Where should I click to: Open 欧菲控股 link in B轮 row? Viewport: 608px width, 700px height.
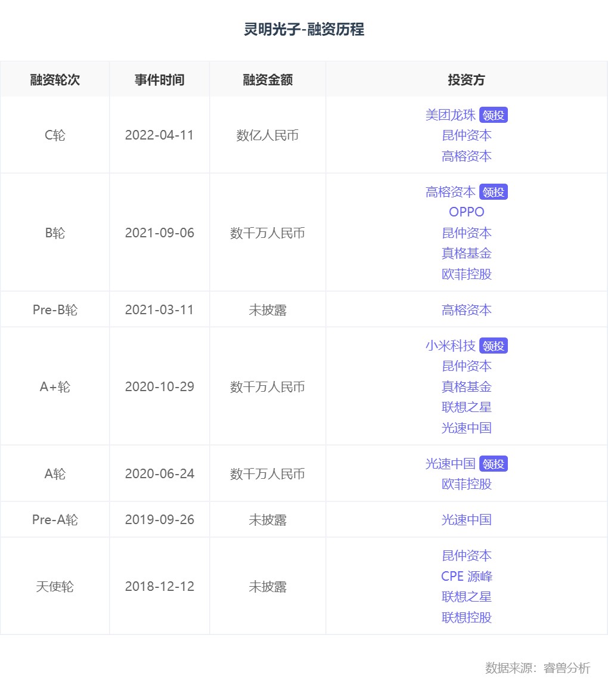point(467,274)
